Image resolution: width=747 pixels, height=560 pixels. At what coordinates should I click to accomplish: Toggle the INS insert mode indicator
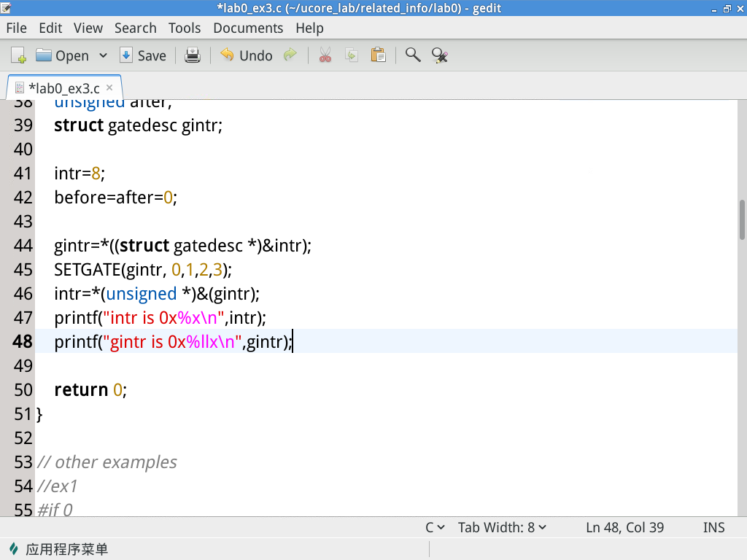point(713,527)
